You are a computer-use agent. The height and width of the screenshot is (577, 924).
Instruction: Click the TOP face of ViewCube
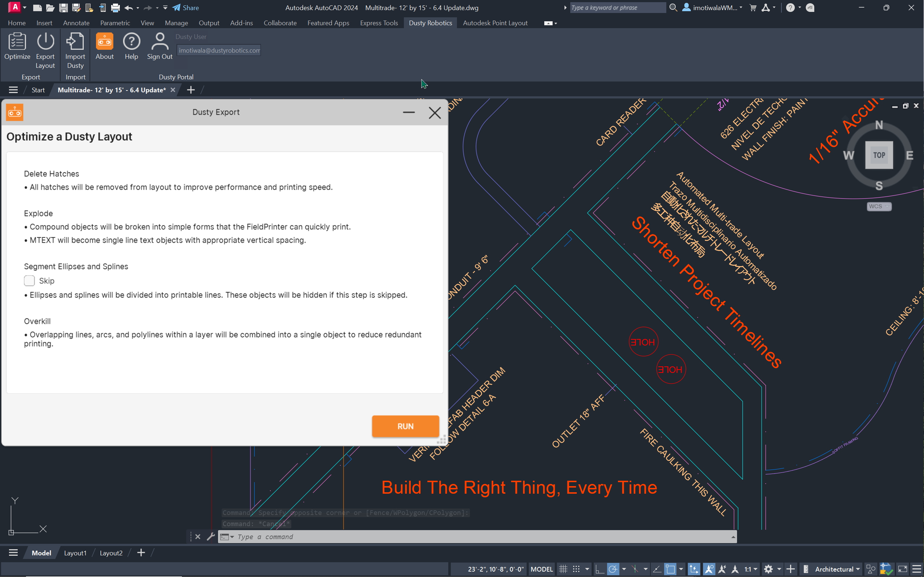tap(879, 155)
